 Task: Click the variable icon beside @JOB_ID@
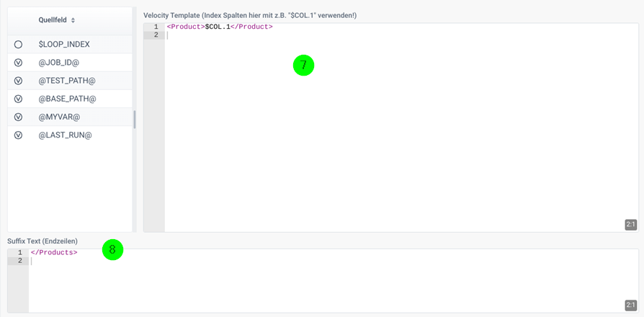18,63
